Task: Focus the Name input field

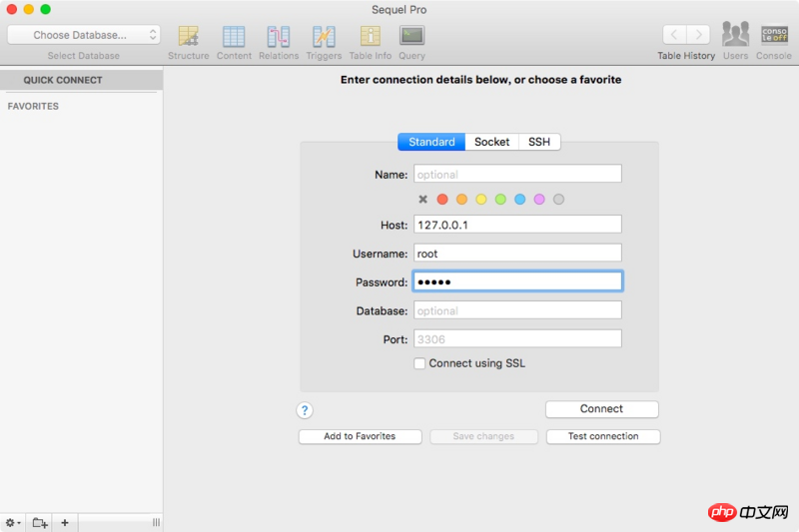Action: coord(517,174)
